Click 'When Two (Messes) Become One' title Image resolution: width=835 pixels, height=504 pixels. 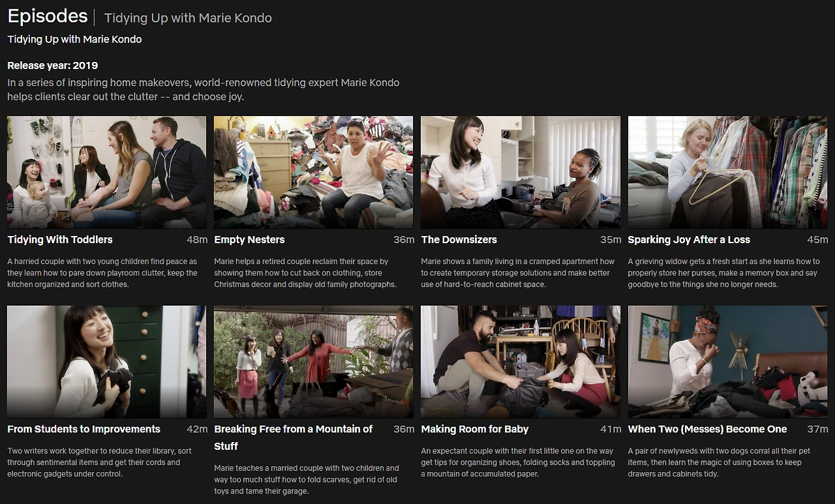point(707,429)
